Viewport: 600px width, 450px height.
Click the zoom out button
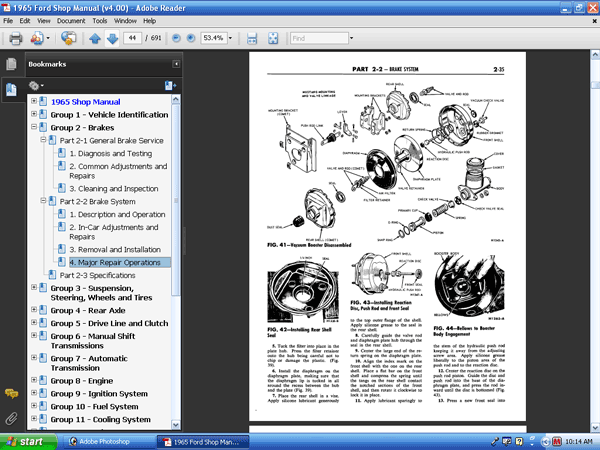point(176,38)
